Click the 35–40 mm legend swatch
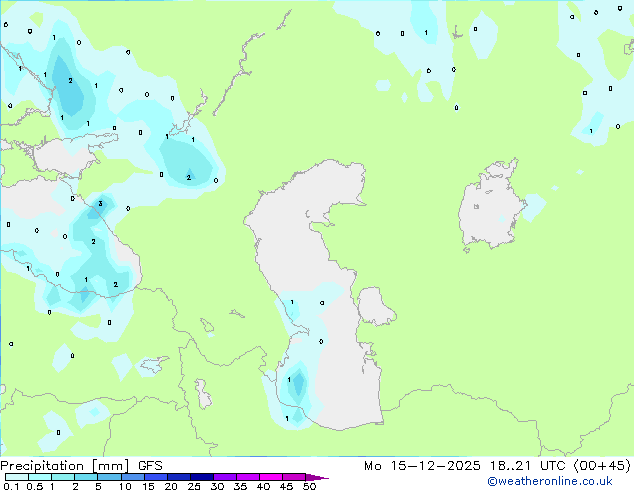Image resolution: width=634 pixels, height=490 pixels. (x=248, y=477)
